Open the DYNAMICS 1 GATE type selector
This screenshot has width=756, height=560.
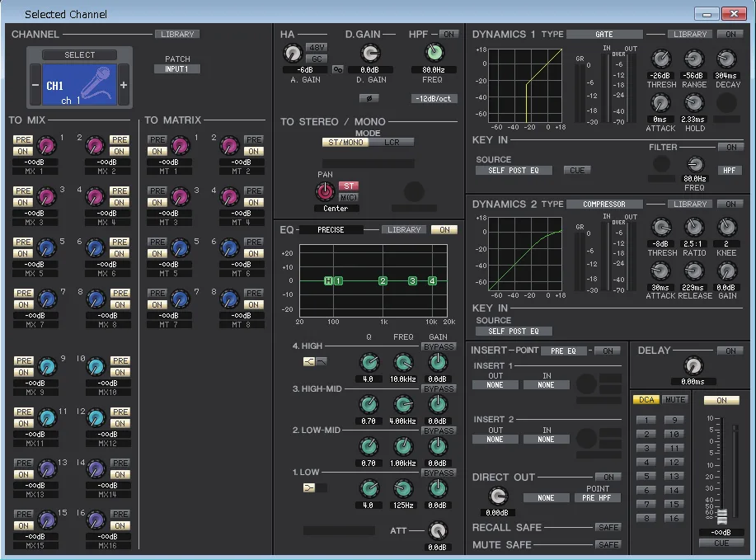coord(604,35)
